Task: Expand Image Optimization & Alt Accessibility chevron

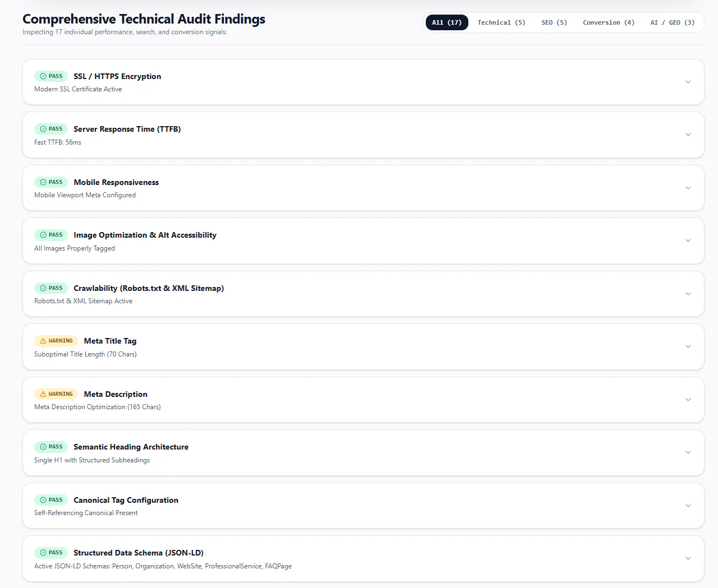Action: click(x=688, y=240)
